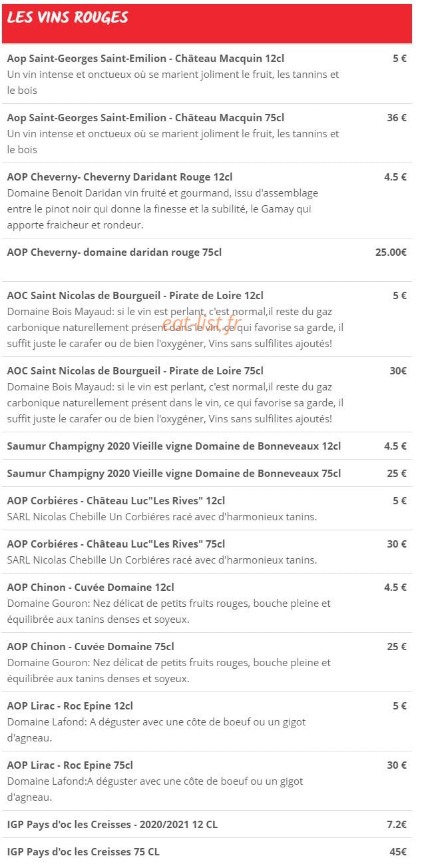Select IGP Pays d'oc les Creisses 75 CL
The image size is (422, 868).
pos(207,851)
